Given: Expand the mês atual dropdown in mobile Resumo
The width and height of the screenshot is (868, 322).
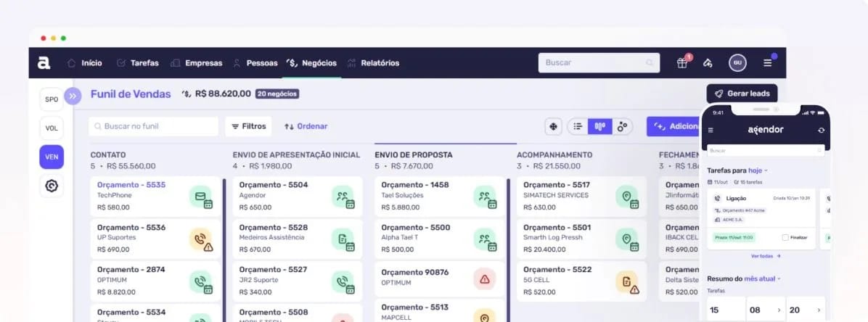Looking at the screenshot, I should pyautogui.click(x=762, y=278).
